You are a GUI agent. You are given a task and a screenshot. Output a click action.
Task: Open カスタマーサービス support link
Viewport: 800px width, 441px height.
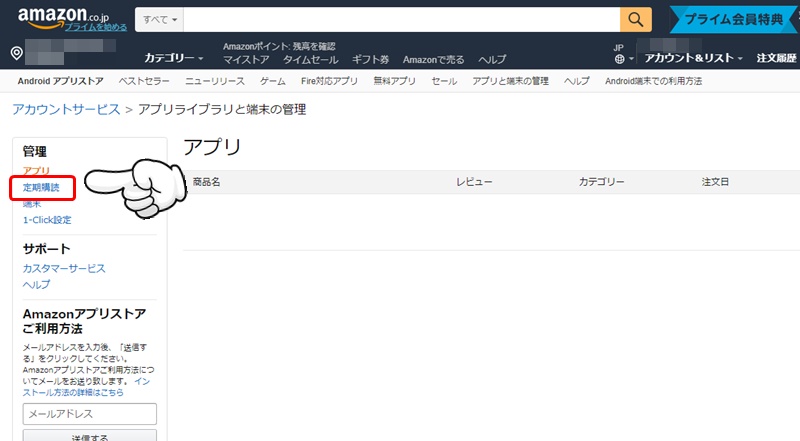[x=64, y=268]
